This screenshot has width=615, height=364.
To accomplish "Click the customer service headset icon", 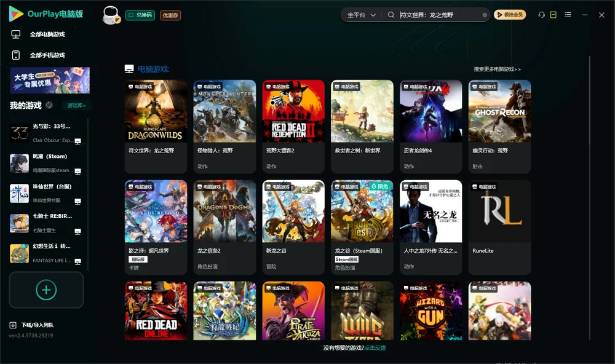I will (542, 15).
